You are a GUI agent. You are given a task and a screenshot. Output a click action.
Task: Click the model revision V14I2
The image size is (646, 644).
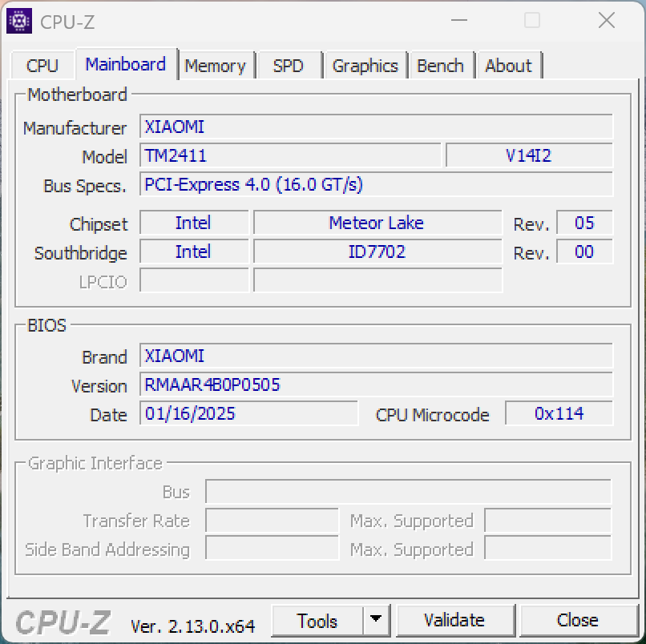(x=530, y=155)
